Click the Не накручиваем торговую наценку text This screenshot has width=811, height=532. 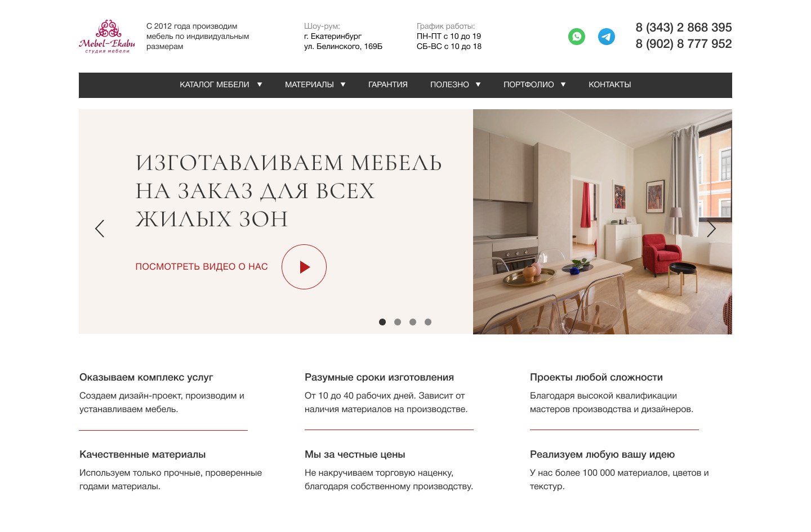[389, 480]
